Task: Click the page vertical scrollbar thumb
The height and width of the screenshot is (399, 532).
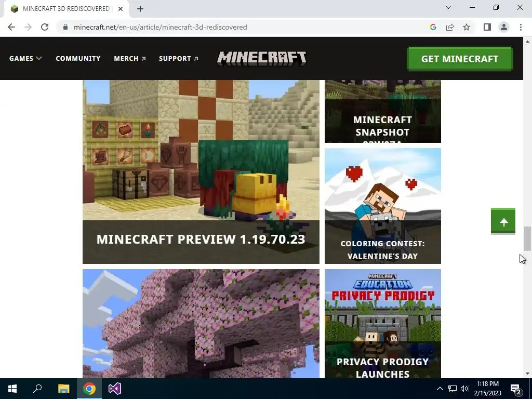Action: pyautogui.click(x=527, y=238)
